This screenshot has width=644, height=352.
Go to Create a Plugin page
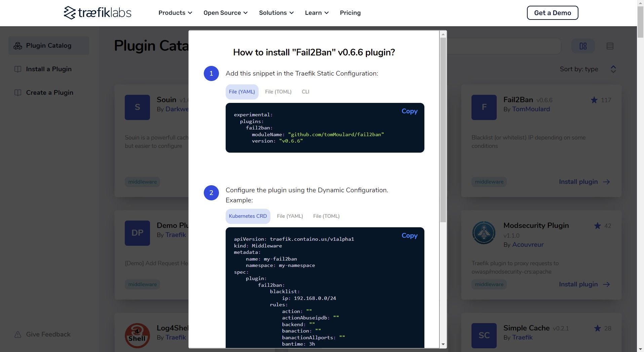point(50,93)
